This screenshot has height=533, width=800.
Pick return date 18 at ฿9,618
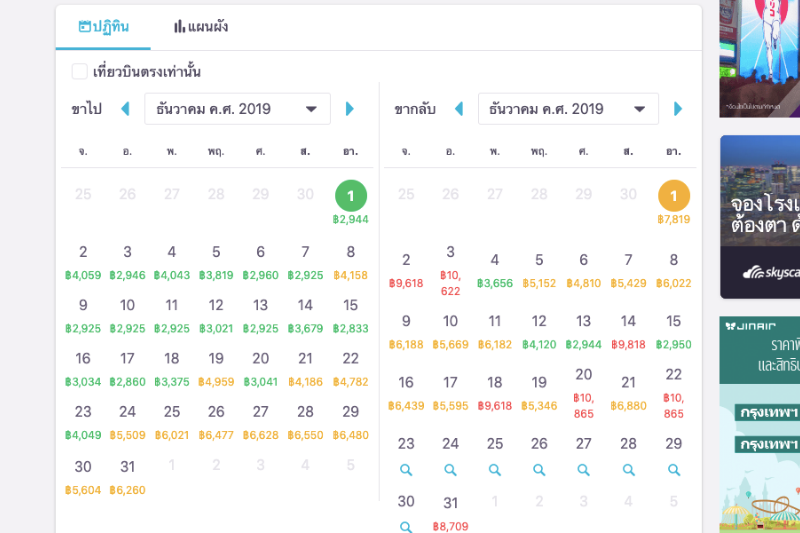[x=494, y=393]
